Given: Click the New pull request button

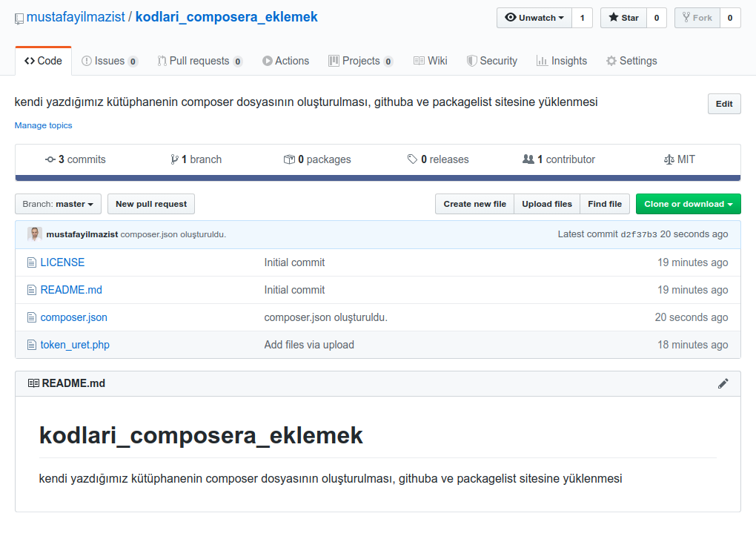Looking at the screenshot, I should [x=151, y=205].
